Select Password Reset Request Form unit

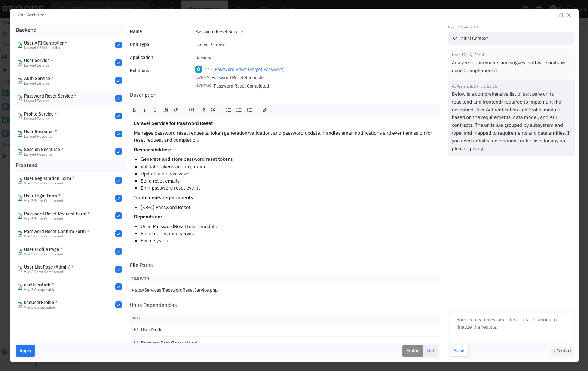(x=70, y=216)
